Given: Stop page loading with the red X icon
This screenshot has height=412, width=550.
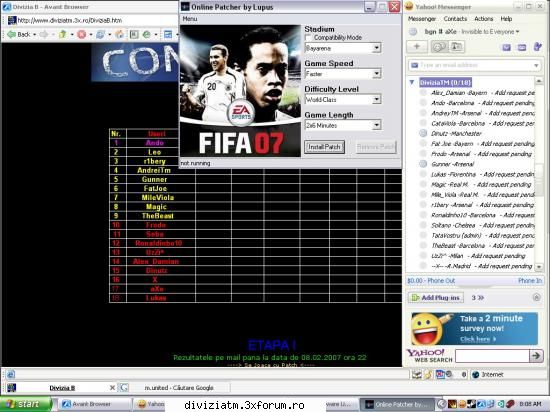Looking at the screenshot, I should tap(81, 34).
